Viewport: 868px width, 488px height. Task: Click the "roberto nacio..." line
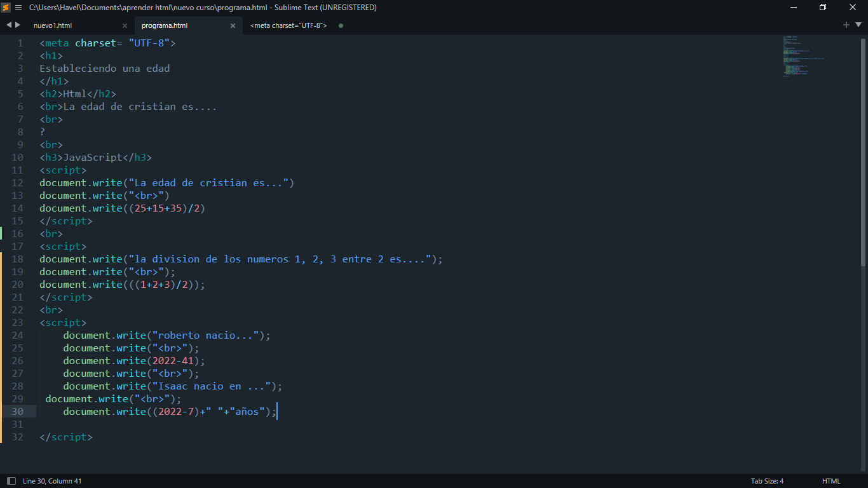point(167,335)
